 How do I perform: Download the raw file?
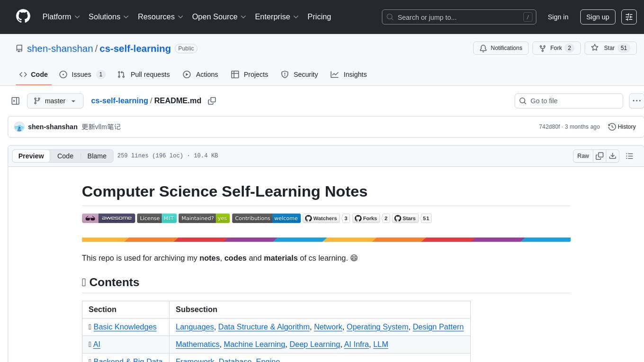point(612,156)
